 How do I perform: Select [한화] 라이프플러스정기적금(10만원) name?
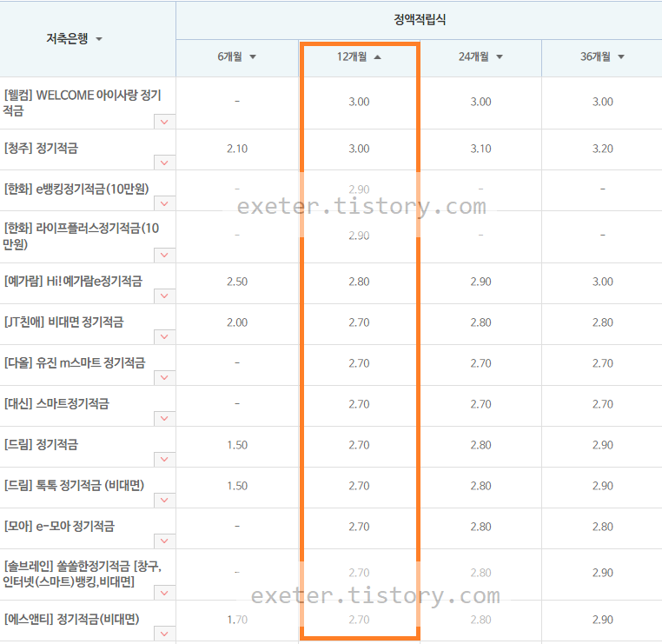[x=81, y=236]
